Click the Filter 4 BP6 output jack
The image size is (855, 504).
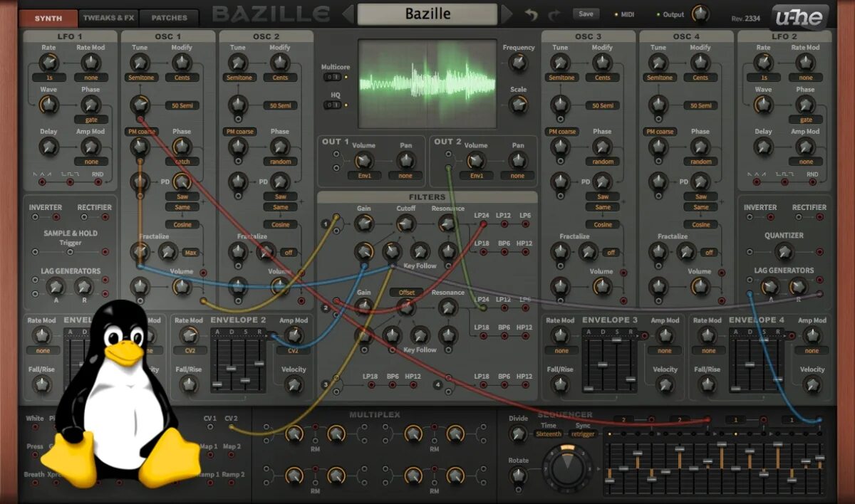pos(504,385)
